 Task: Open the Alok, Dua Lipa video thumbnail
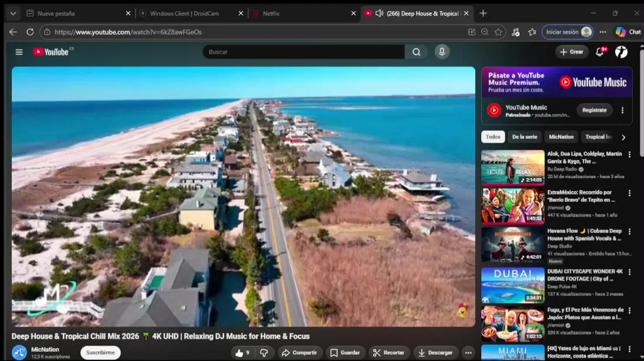tap(513, 167)
